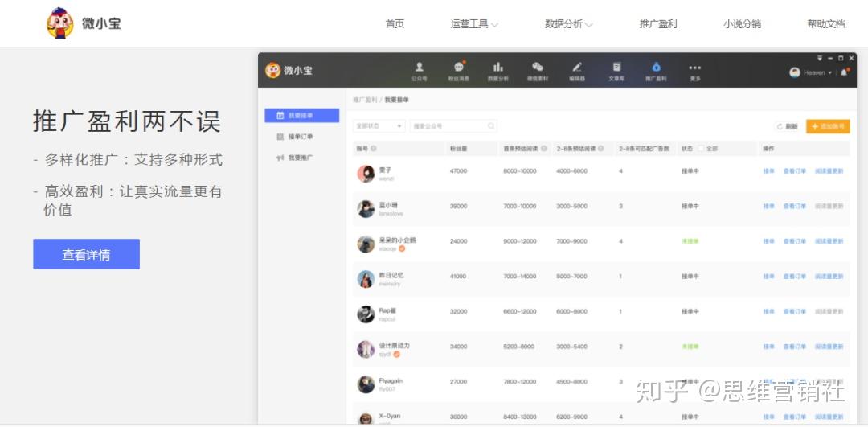This screenshot has height=427, width=868.
Task: Click the info icon beside 2-8条预估阅读 header
Action: point(600,149)
